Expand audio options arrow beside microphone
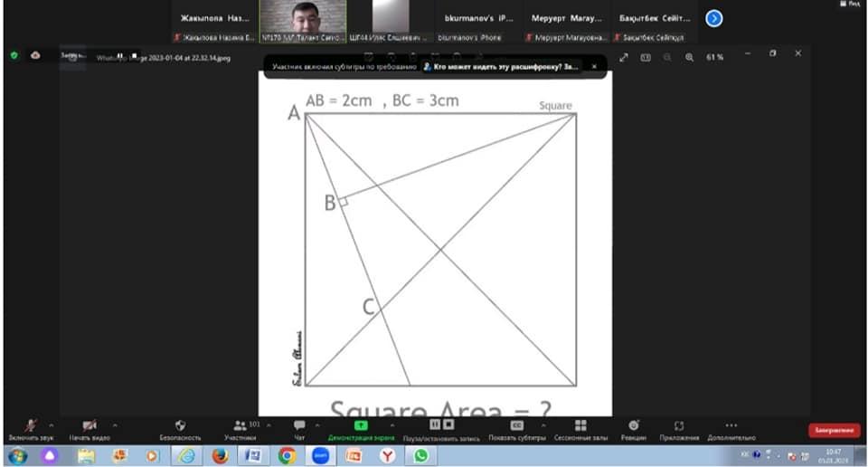Image resolution: width=868 pixels, height=467 pixels. click(51, 424)
